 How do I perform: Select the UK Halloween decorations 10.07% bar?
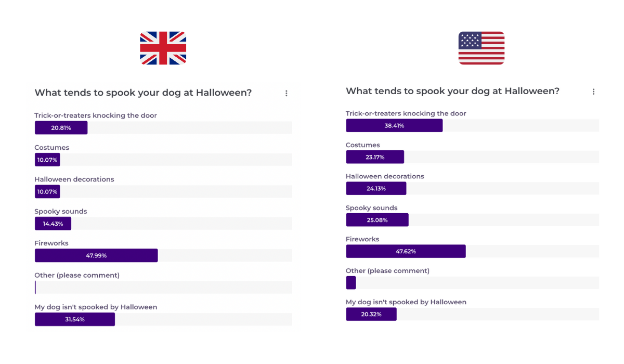pos(47,191)
